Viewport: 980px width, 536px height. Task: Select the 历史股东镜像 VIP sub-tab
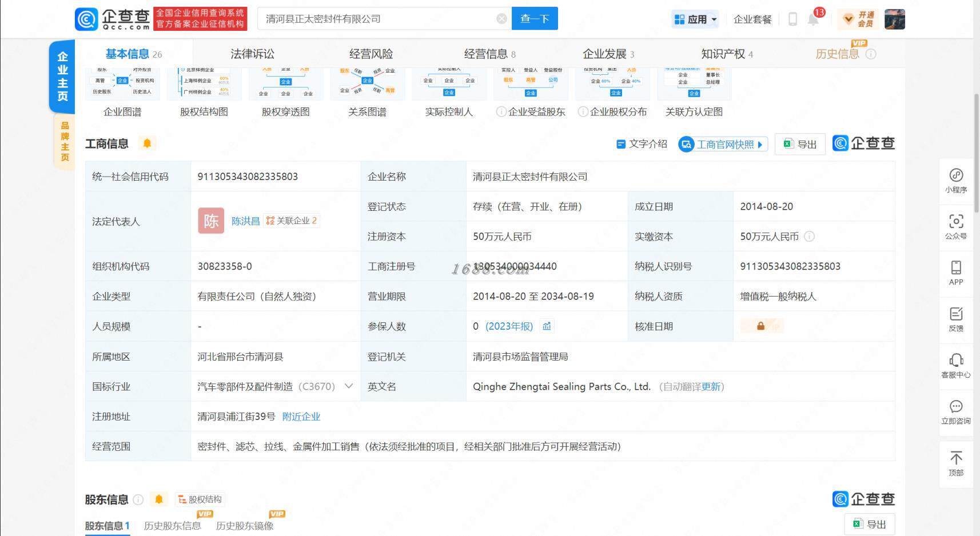click(245, 526)
